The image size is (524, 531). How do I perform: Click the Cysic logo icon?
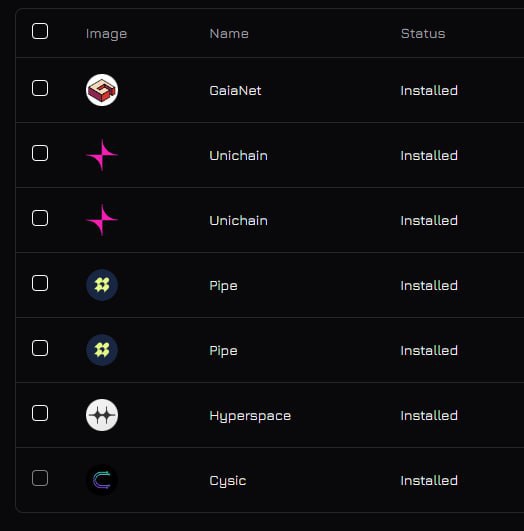click(x=102, y=480)
